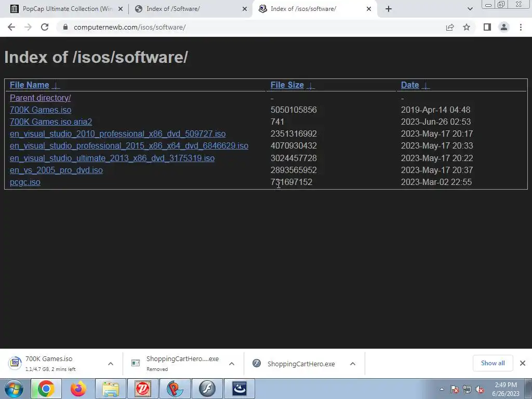Bookmark this page with the star
The height and width of the screenshot is (399, 532).
pyautogui.click(x=467, y=27)
